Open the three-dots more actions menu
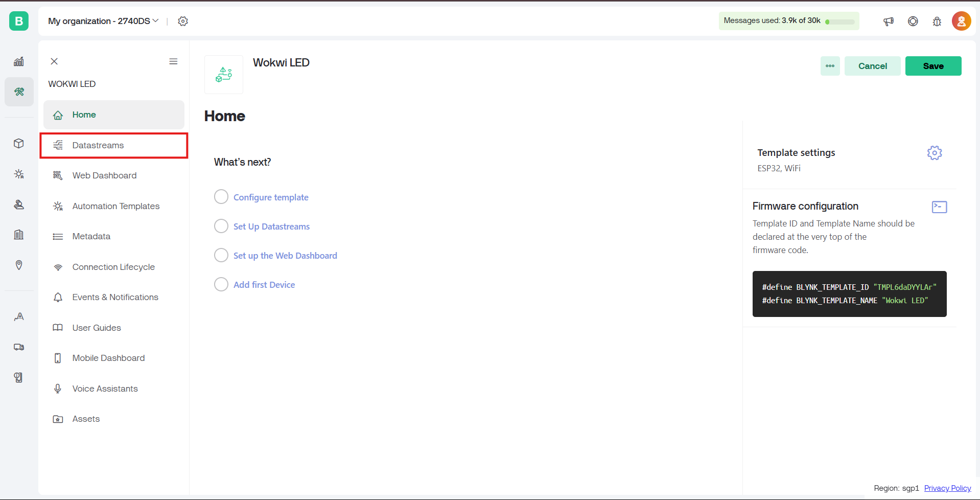This screenshot has height=500, width=980. 830,66
